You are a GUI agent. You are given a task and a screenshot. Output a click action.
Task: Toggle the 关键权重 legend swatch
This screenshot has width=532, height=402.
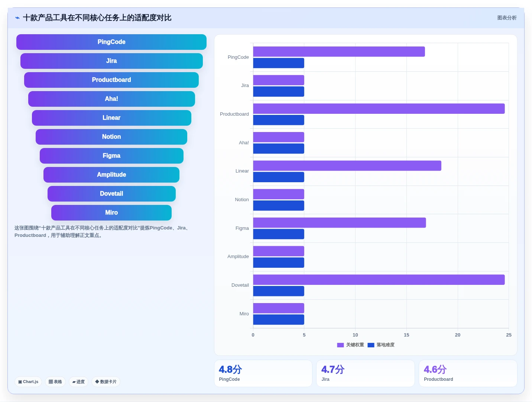(x=340, y=345)
